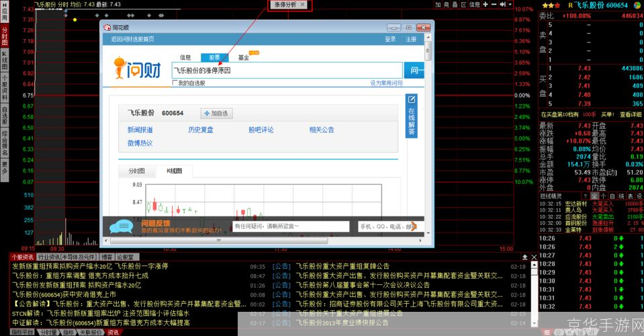This screenshot has height=336, width=644.
Task: Click the plus zoom-in icon in chart toolbar
Action: tap(486, 4)
